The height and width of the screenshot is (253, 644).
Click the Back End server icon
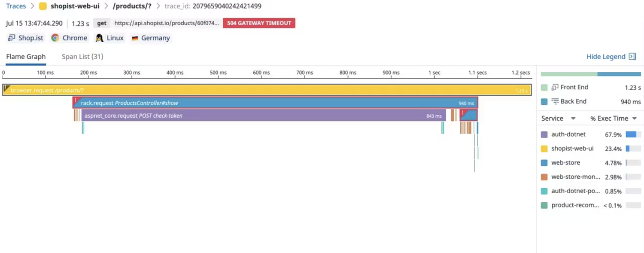(555, 101)
